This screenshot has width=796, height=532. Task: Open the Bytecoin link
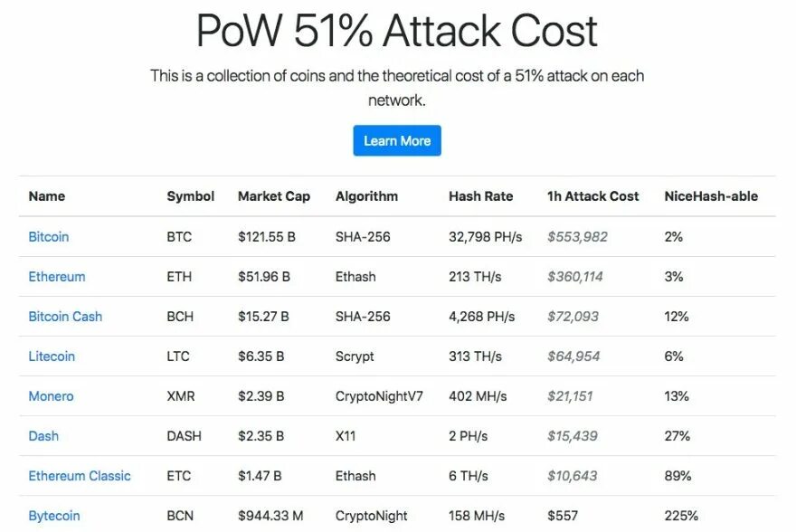point(54,516)
